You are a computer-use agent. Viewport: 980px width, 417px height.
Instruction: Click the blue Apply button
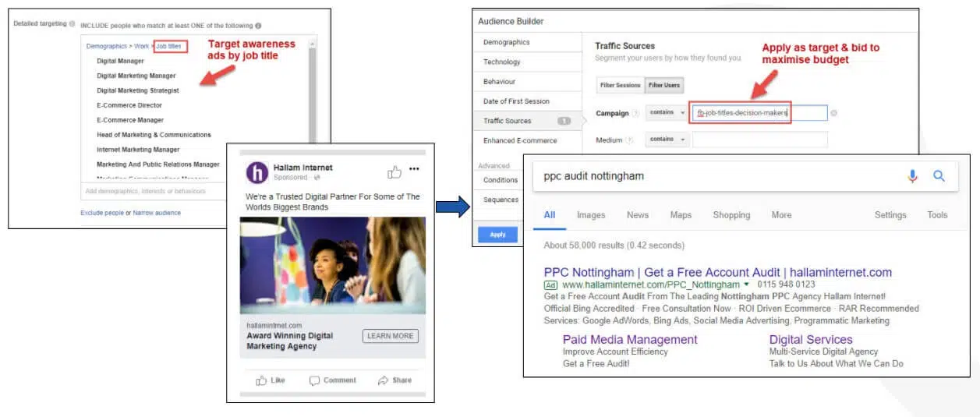pyautogui.click(x=497, y=235)
